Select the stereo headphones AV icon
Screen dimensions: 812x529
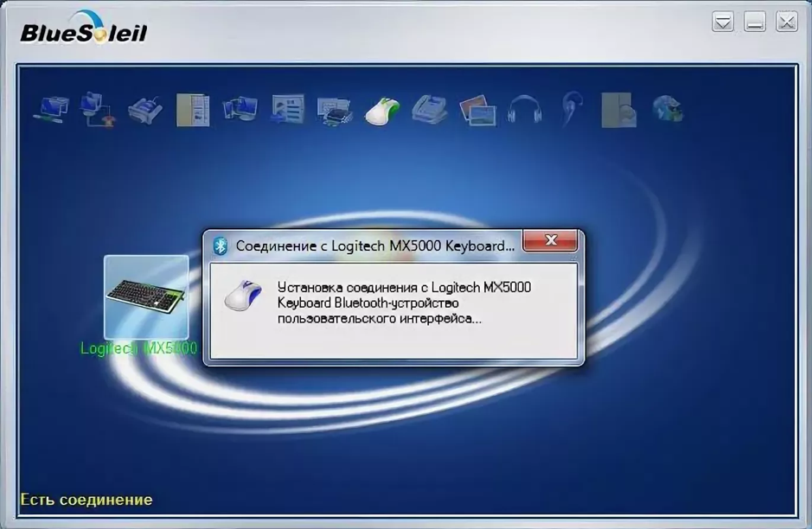click(x=525, y=109)
